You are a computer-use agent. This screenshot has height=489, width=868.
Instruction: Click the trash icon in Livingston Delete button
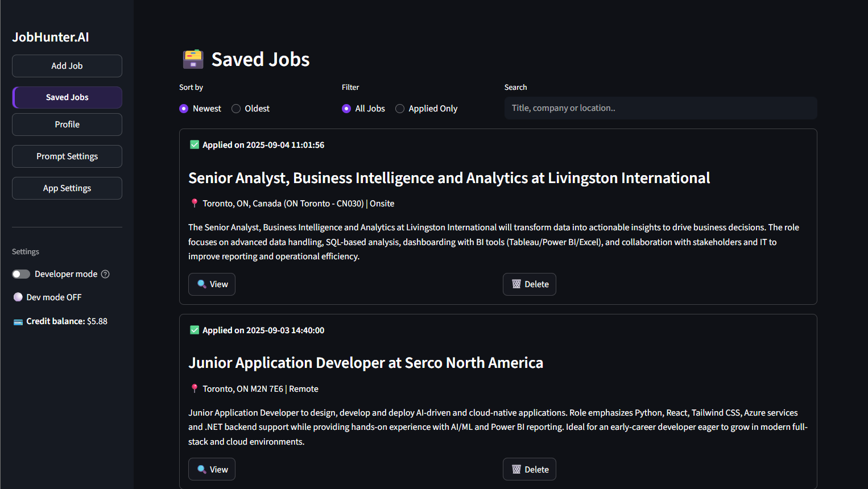click(515, 284)
